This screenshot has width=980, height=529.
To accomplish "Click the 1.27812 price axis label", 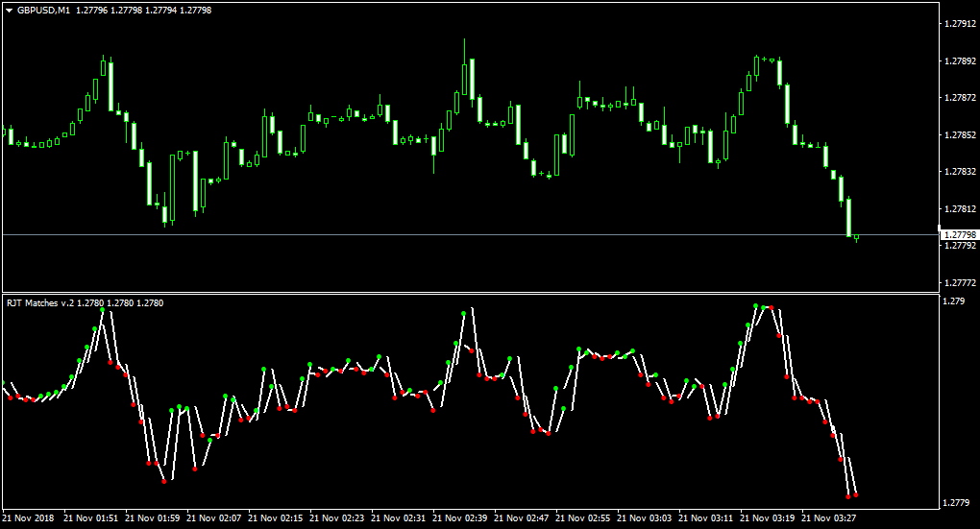I will (x=960, y=209).
